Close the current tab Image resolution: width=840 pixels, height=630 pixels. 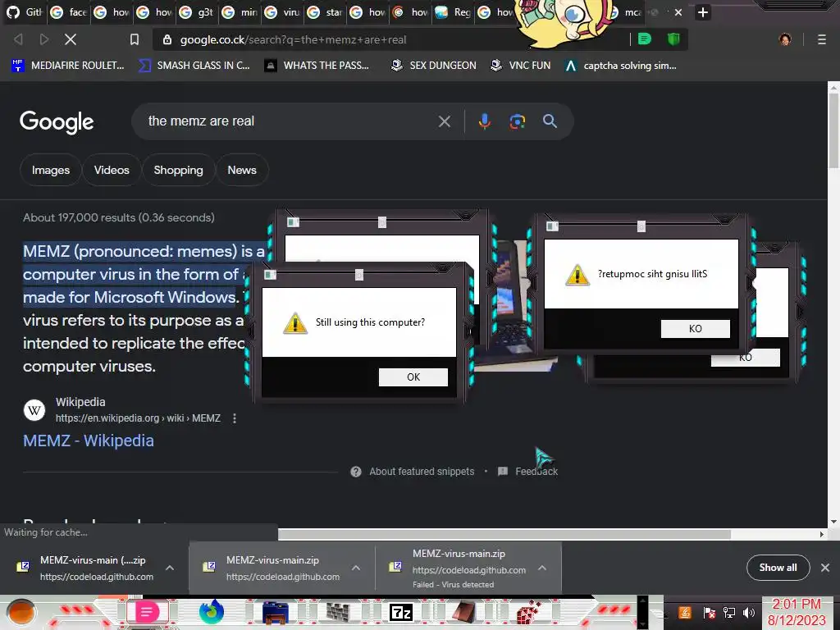click(678, 12)
